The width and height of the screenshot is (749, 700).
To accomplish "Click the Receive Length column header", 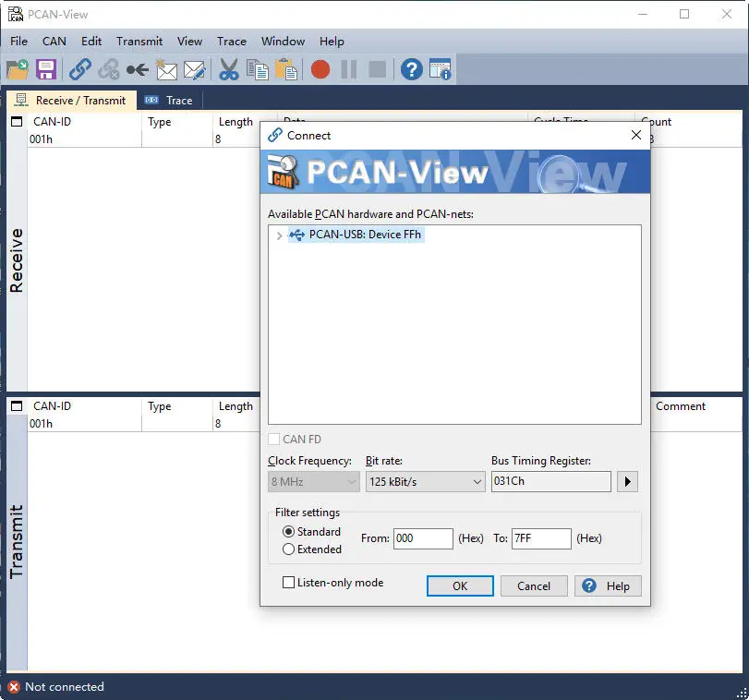I will tap(236, 121).
